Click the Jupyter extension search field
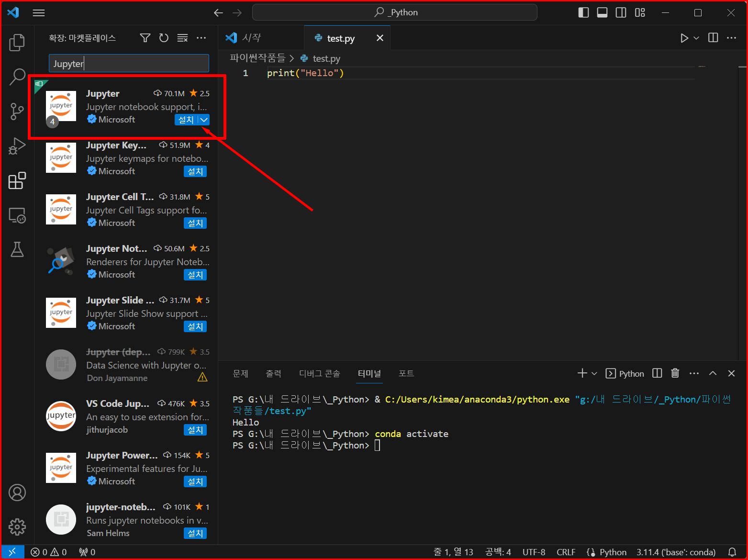Screen dimensions: 748x560 pyautogui.click(x=129, y=63)
